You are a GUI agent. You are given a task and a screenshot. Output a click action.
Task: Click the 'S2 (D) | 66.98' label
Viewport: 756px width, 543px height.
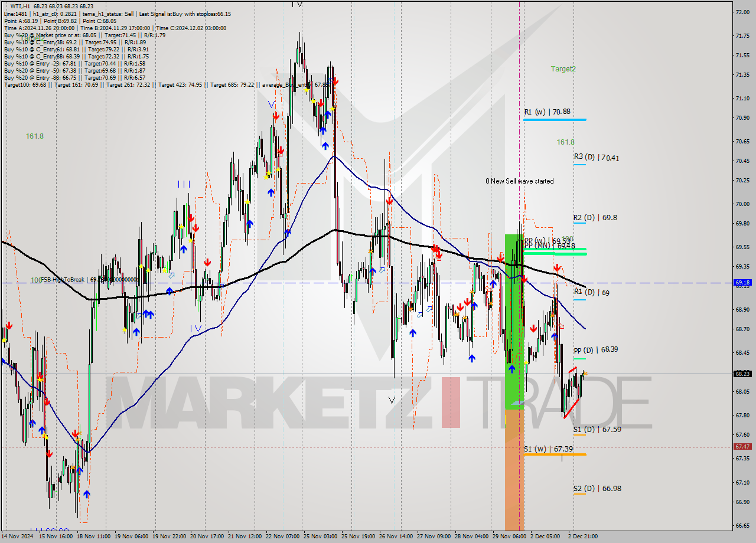point(597,489)
